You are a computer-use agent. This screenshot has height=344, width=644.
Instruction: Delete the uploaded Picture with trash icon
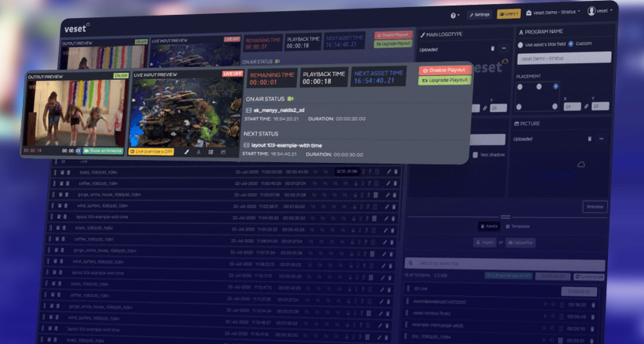tap(590, 139)
